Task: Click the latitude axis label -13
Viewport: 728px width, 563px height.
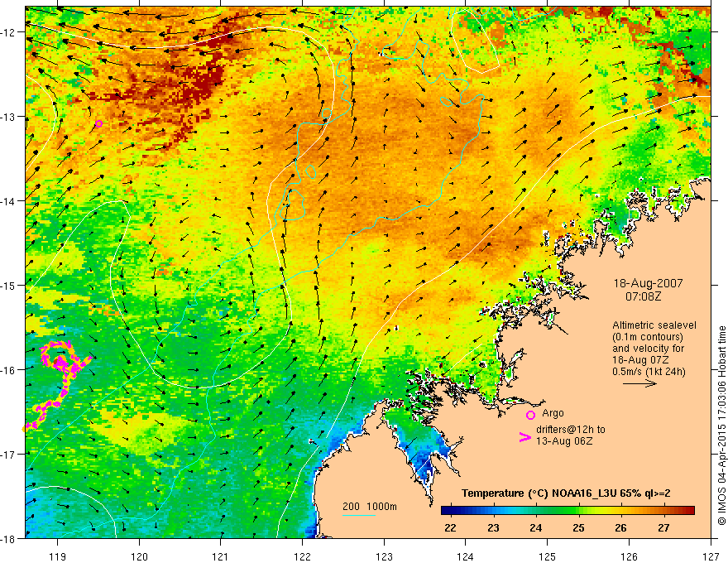Action: point(8,117)
